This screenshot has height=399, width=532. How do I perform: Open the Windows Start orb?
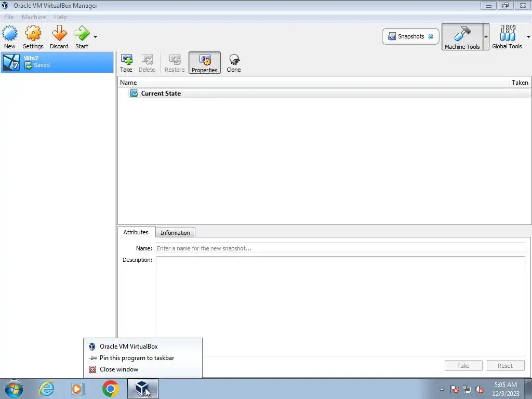click(14, 389)
